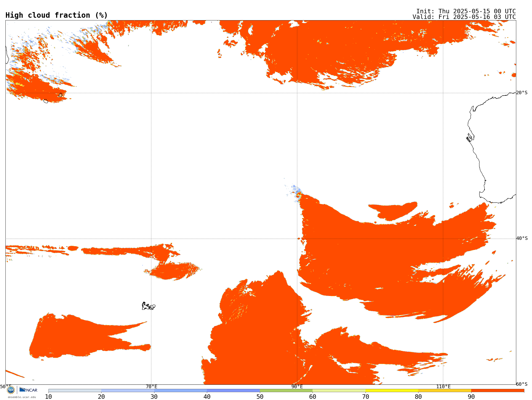The height and width of the screenshot is (400, 532).
Task: Click the Kerguelen Islands outline on map
Action: click(149, 306)
